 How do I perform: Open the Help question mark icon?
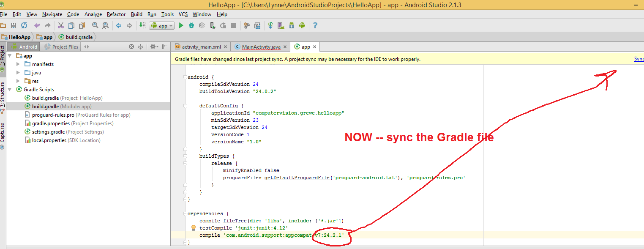coord(315,26)
